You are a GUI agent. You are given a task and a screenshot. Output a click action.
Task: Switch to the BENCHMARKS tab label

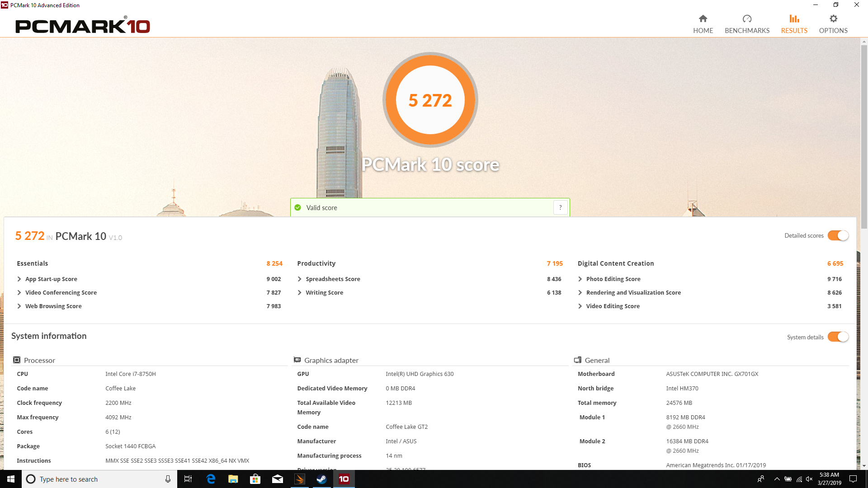point(747,31)
